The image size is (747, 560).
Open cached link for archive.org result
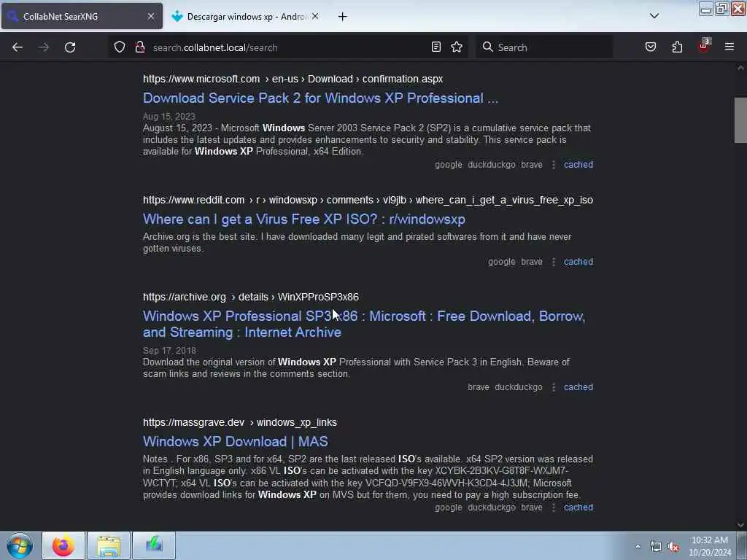tap(578, 387)
